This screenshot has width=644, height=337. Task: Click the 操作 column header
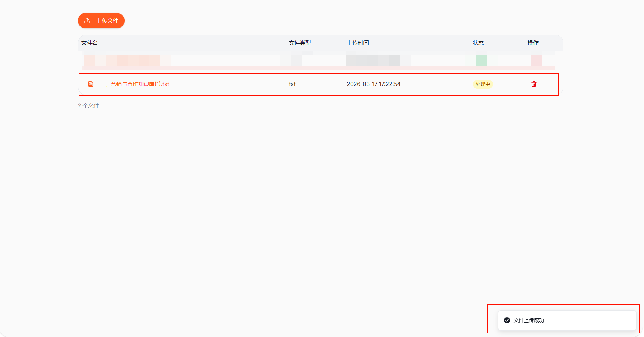coord(533,43)
